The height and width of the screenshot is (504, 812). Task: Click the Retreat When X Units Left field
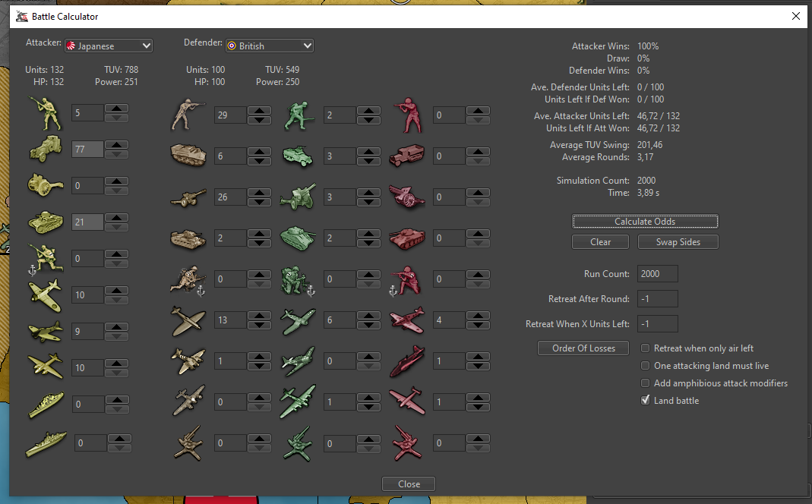click(x=657, y=323)
